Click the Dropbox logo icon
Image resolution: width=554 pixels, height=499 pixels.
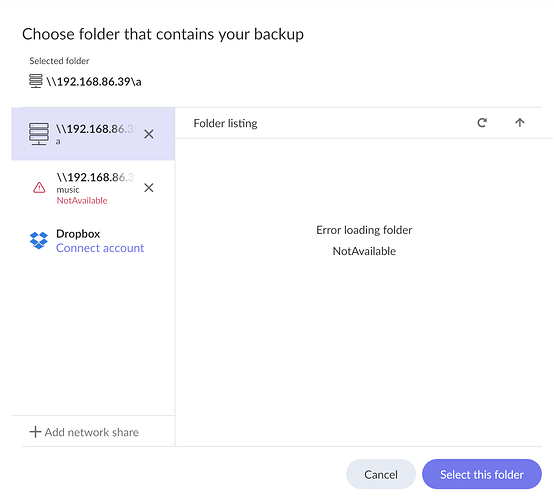(x=39, y=240)
